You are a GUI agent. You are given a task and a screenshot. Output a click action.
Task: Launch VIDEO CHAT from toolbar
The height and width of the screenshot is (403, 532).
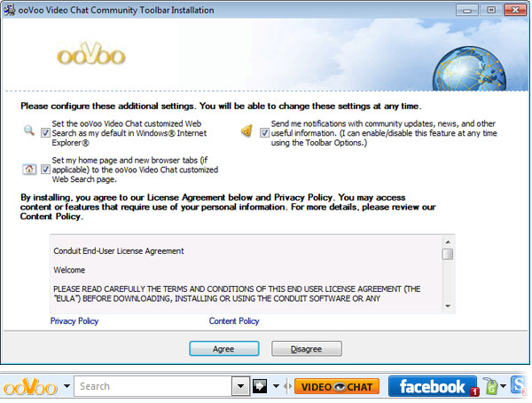pos(337,387)
